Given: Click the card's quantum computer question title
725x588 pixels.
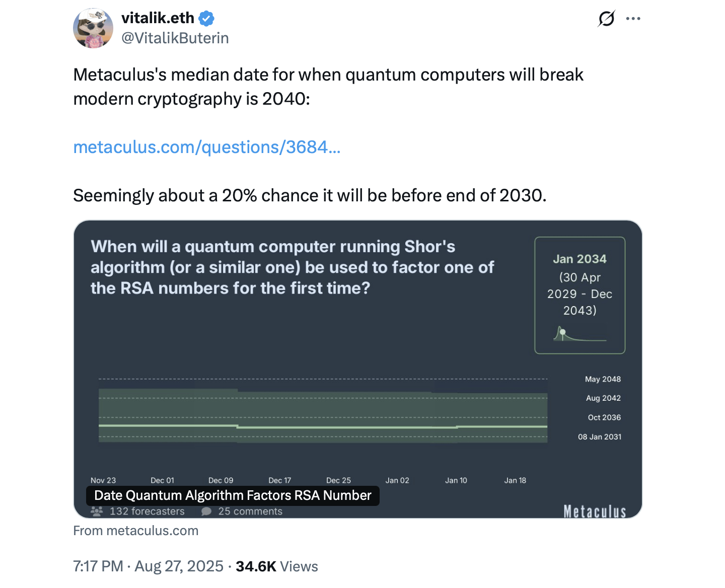Looking at the screenshot, I should [292, 267].
